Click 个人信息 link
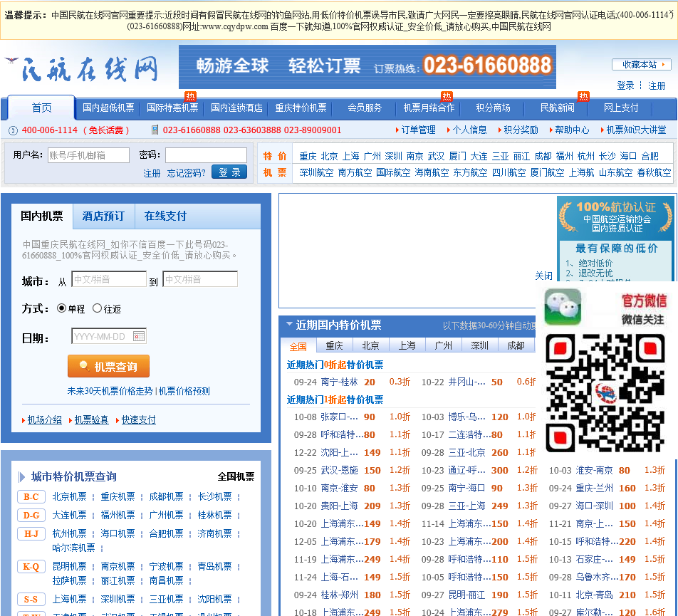 pyautogui.click(x=469, y=130)
